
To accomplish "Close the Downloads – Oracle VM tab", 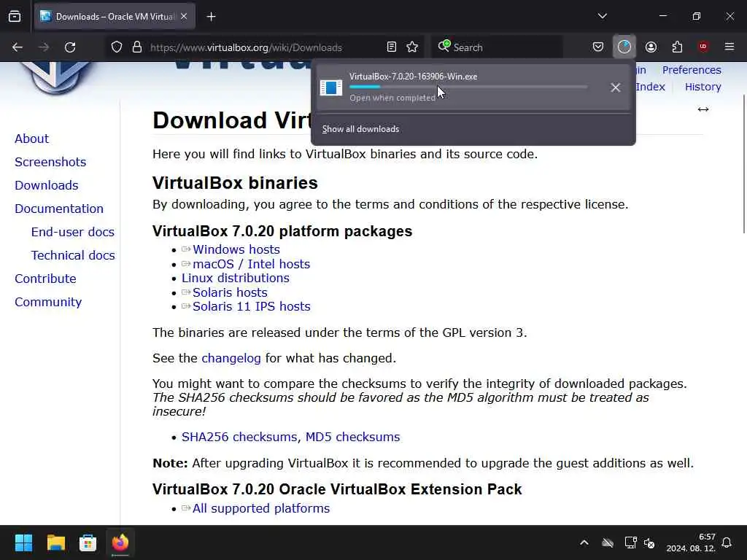I will (x=184, y=17).
